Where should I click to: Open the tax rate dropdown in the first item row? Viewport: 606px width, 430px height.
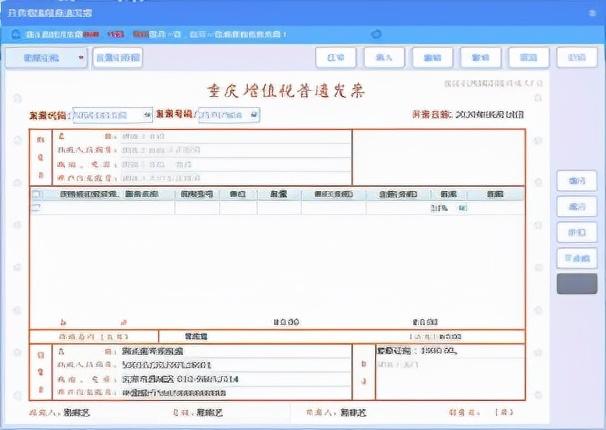pyautogui.click(x=462, y=208)
